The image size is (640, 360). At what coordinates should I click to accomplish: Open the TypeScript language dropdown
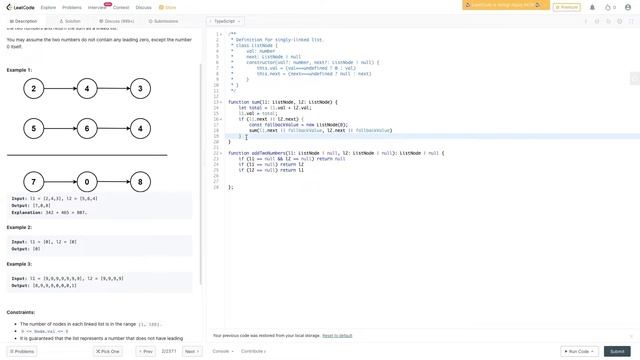coord(226,21)
